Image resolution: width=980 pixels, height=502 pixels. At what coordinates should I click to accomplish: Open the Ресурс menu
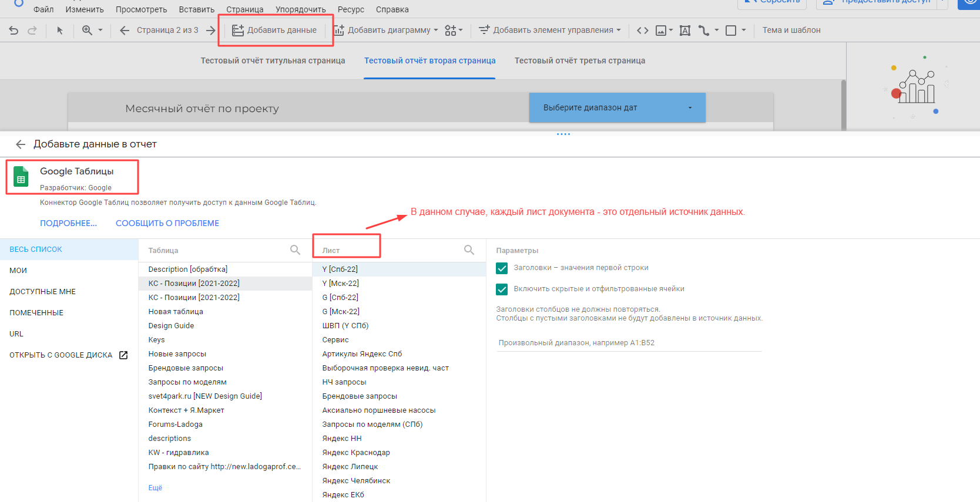[351, 9]
